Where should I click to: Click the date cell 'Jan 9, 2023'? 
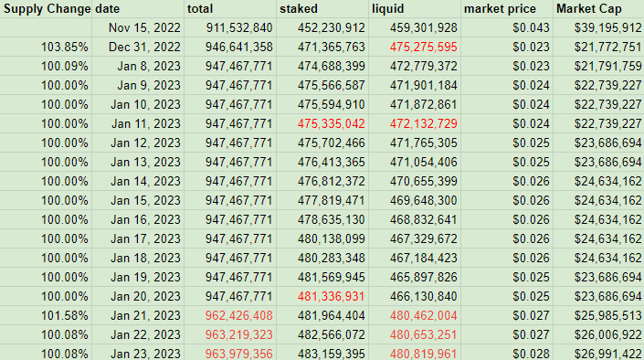point(138,85)
